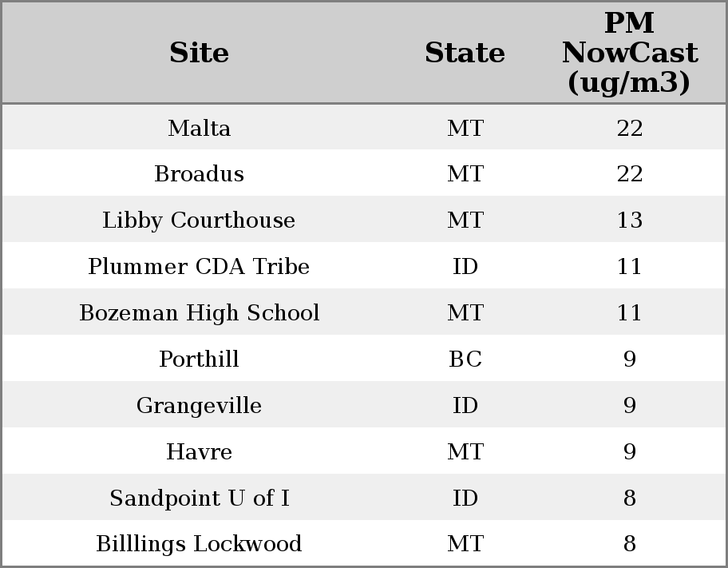Select the Broadus site cell
The height and width of the screenshot is (568, 728).
[199, 174]
